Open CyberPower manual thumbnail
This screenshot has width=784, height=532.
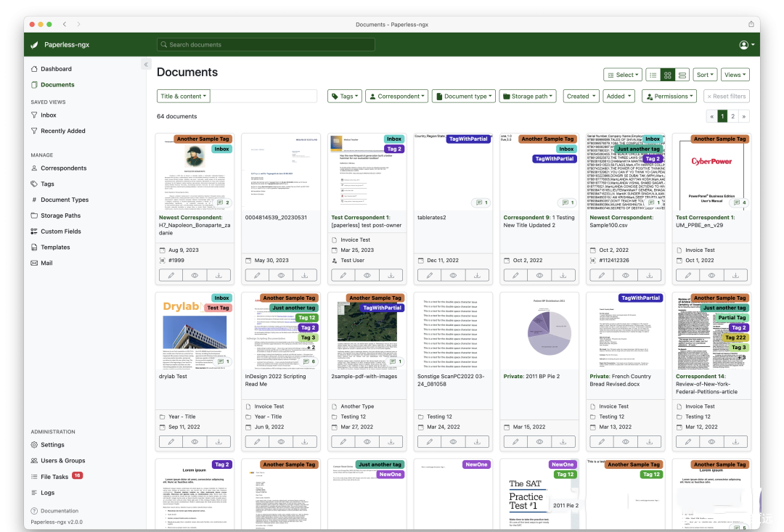click(x=711, y=173)
